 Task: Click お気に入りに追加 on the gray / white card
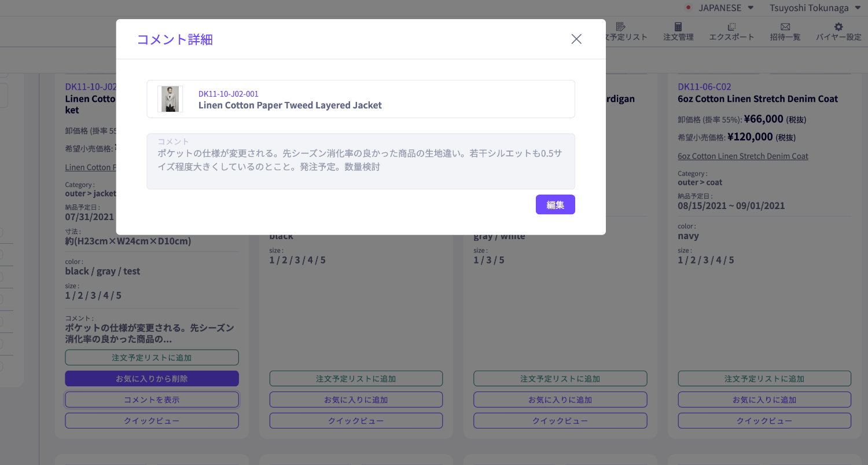pos(560,400)
